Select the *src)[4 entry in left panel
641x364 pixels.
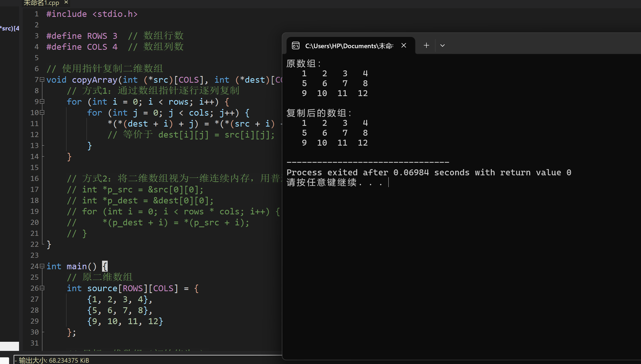click(x=10, y=28)
